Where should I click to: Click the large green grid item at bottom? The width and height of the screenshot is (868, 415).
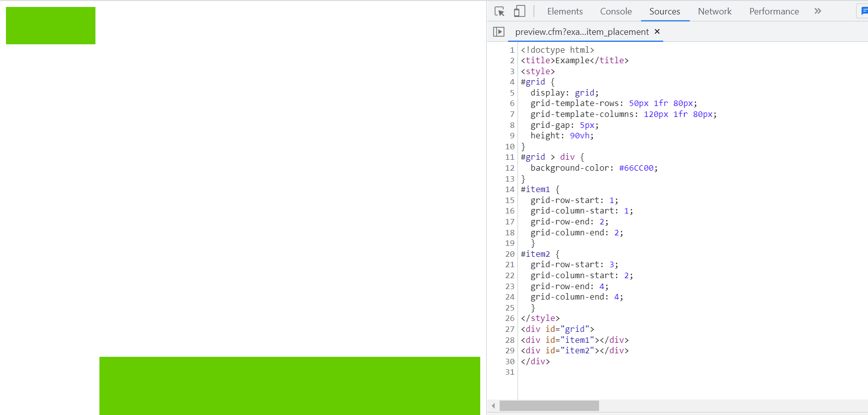(289, 386)
